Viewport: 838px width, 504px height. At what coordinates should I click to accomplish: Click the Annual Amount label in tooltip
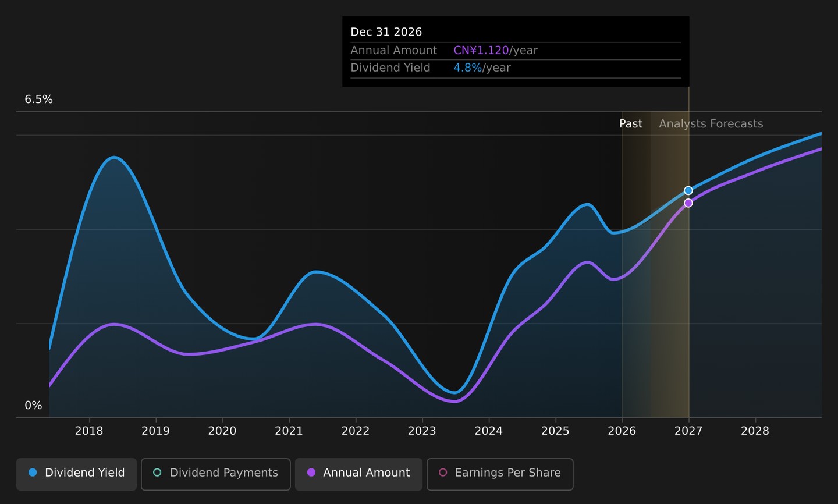pyautogui.click(x=394, y=51)
